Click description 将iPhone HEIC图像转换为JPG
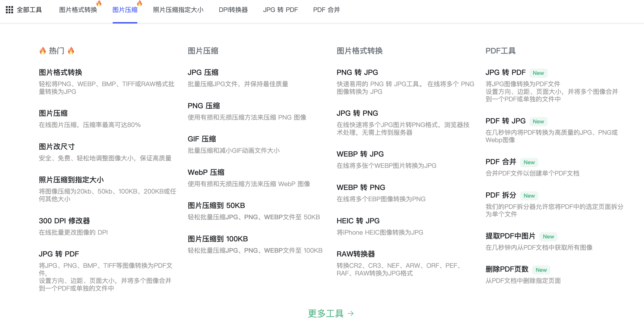The width and height of the screenshot is (644, 328). pos(380,233)
